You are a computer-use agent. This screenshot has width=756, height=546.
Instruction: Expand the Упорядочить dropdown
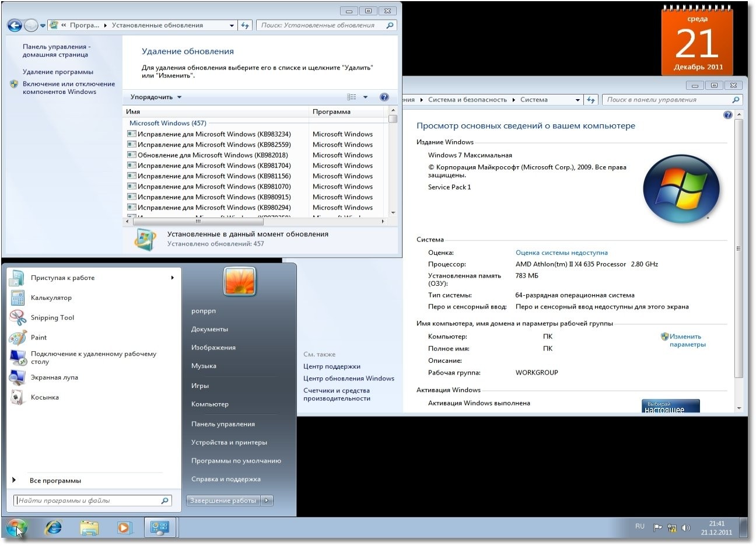(x=156, y=97)
